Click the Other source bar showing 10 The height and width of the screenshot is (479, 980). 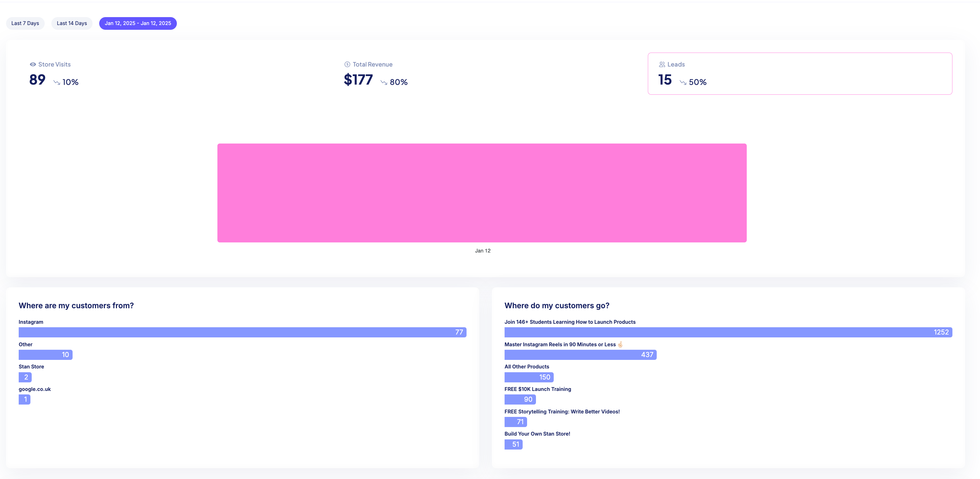click(45, 355)
